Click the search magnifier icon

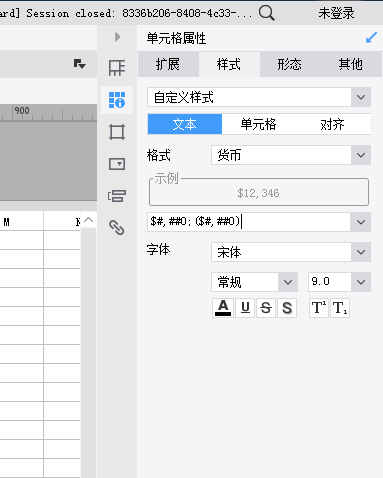pyautogui.click(x=267, y=13)
